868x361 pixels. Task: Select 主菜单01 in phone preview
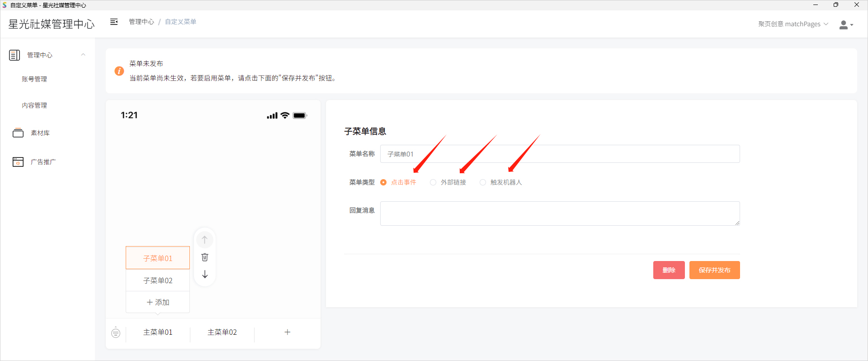[158, 332]
